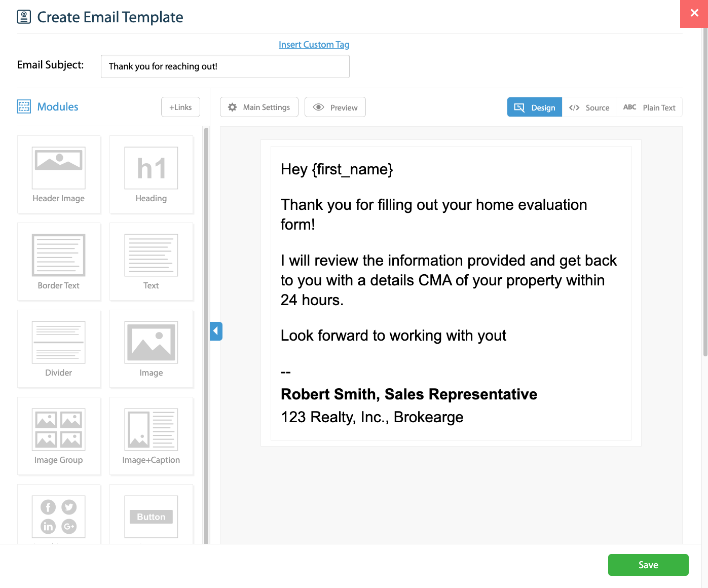This screenshot has height=588, width=708.
Task: Switch to the Source tab
Action: pyautogui.click(x=589, y=107)
